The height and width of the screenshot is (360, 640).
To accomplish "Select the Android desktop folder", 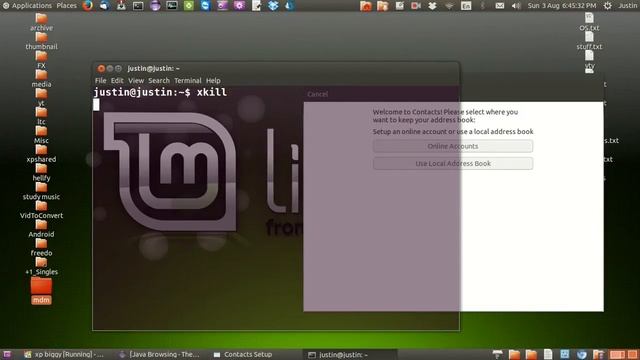I will 41,229.
